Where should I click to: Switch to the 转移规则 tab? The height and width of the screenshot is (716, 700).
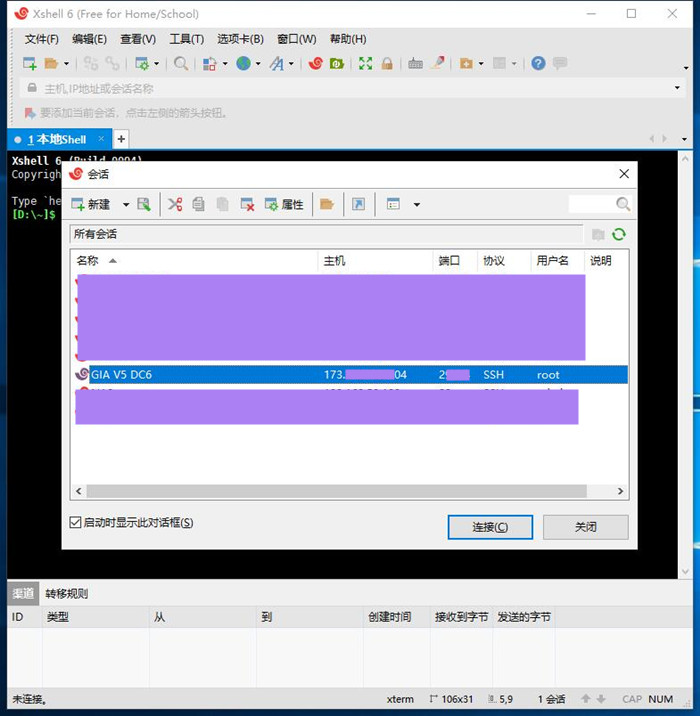67,594
